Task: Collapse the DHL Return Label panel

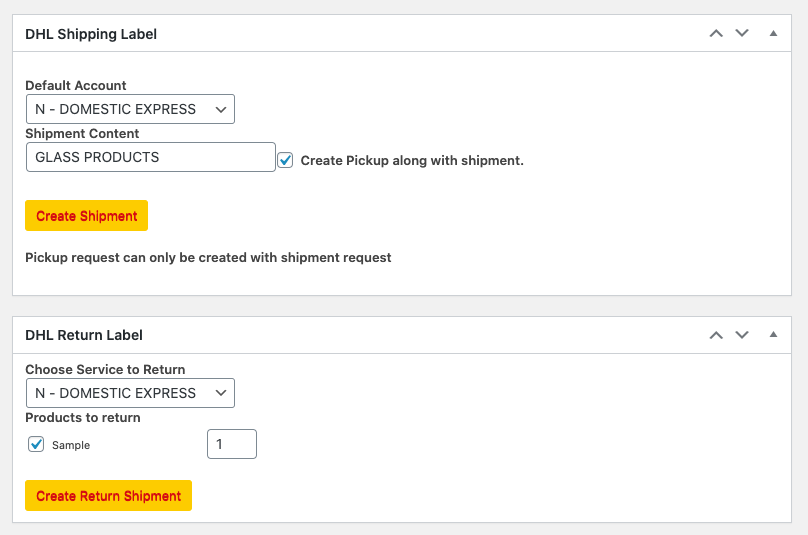Action: tap(773, 335)
